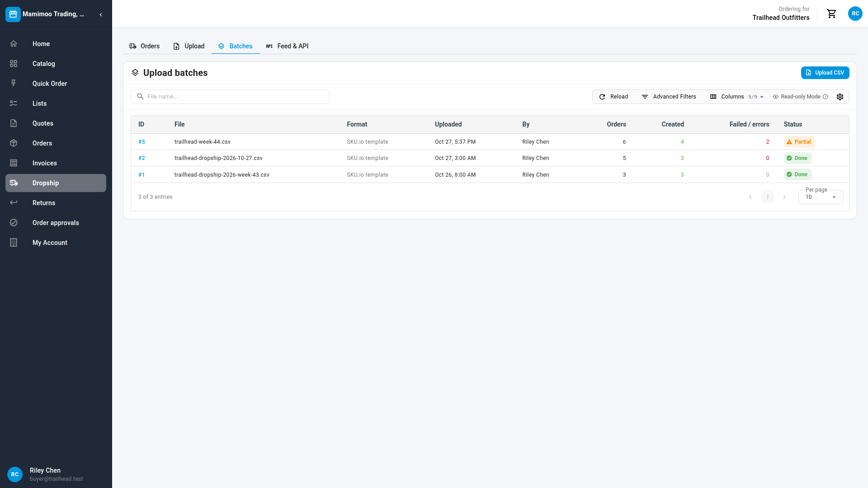Switch to the Upload tab

click(x=189, y=46)
